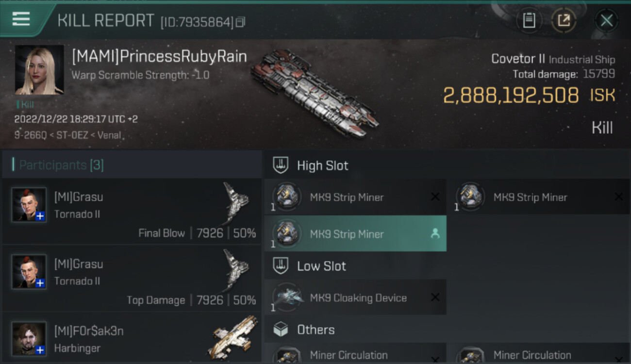Add Final Blow pilot Grasu as contact
631x364 pixels.
coord(40,215)
